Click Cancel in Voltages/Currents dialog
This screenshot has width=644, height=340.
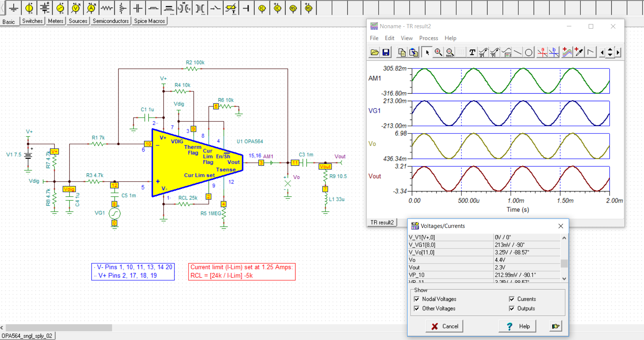coord(444,326)
